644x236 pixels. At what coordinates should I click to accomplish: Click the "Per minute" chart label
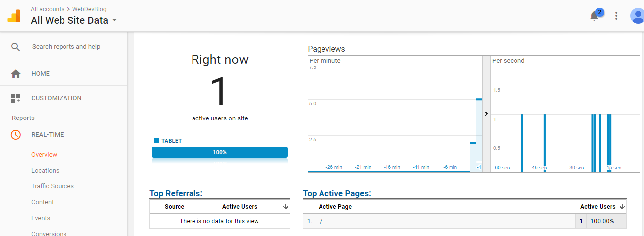point(325,61)
